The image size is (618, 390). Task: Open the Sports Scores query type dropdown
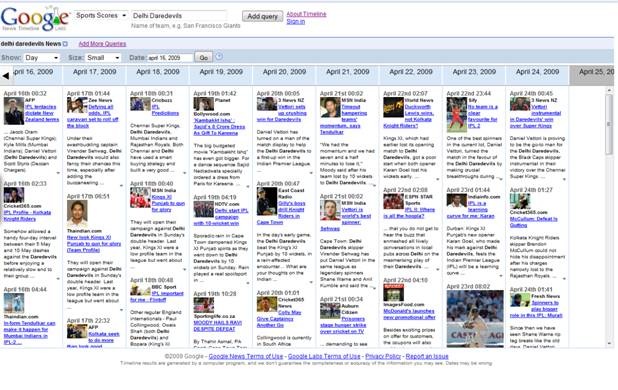tap(101, 15)
